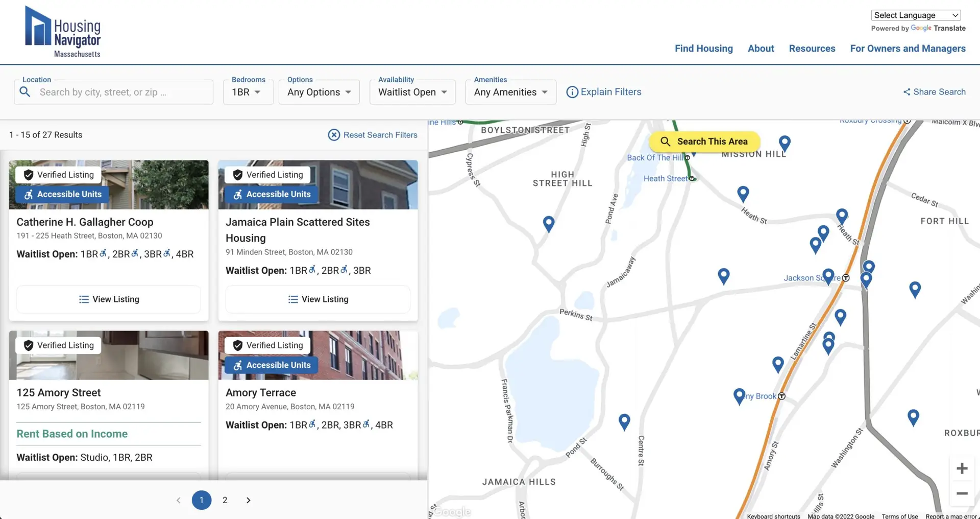The height and width of the screenshot is (519, 980).
Task: Click the Housing Navigator Massachusetts logo
Action: tap(63, 32)
